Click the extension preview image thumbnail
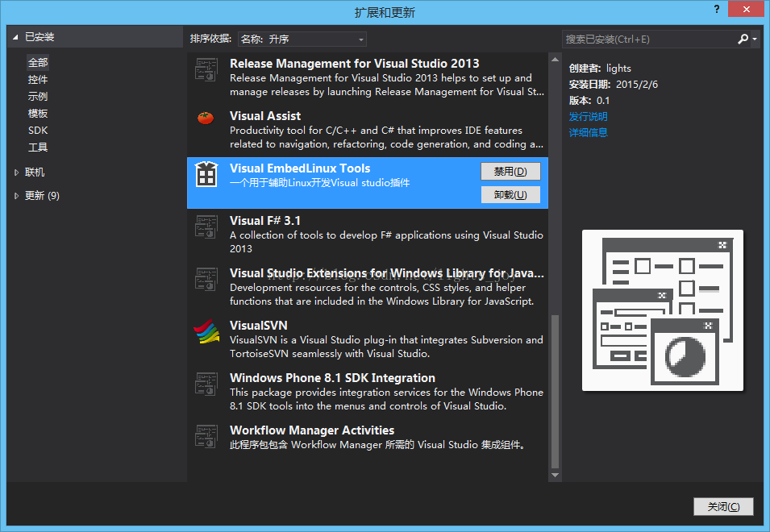Image resolution: width=770 pixels, height=532 pixels. click(663, 310)
